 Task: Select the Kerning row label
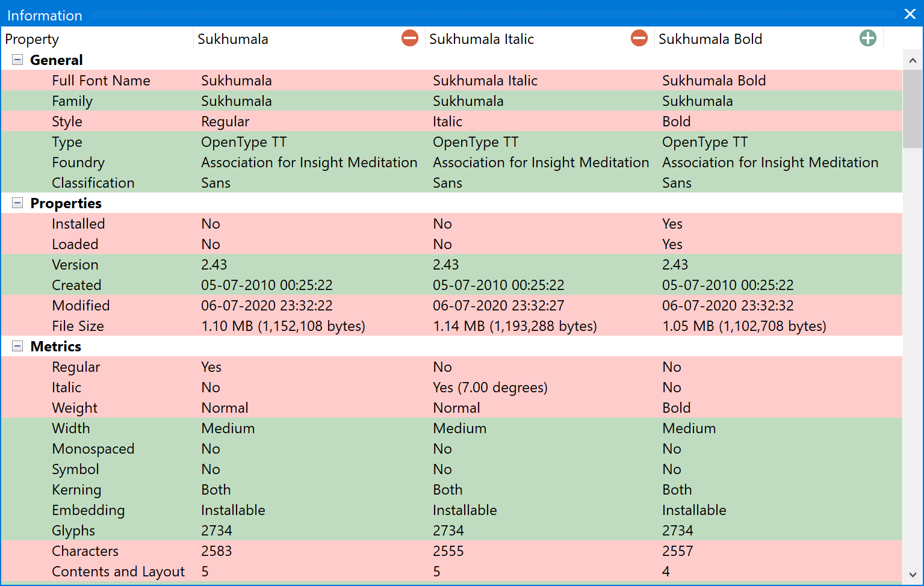[x=76, y=490]
